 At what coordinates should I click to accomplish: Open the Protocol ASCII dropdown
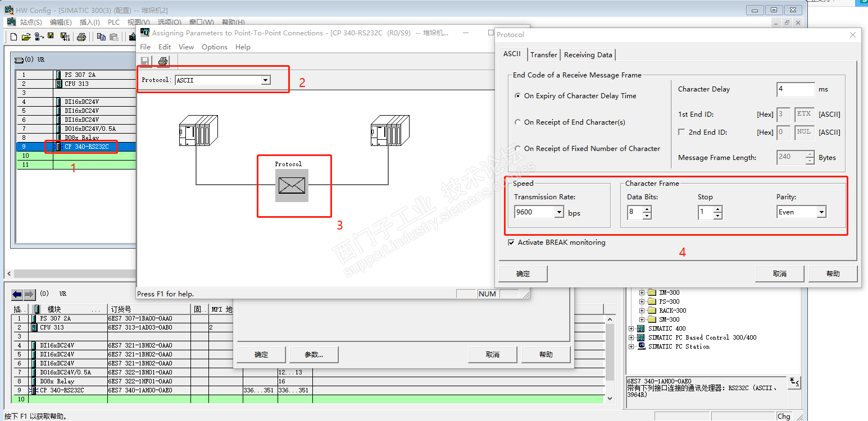(x=265, y=80)
